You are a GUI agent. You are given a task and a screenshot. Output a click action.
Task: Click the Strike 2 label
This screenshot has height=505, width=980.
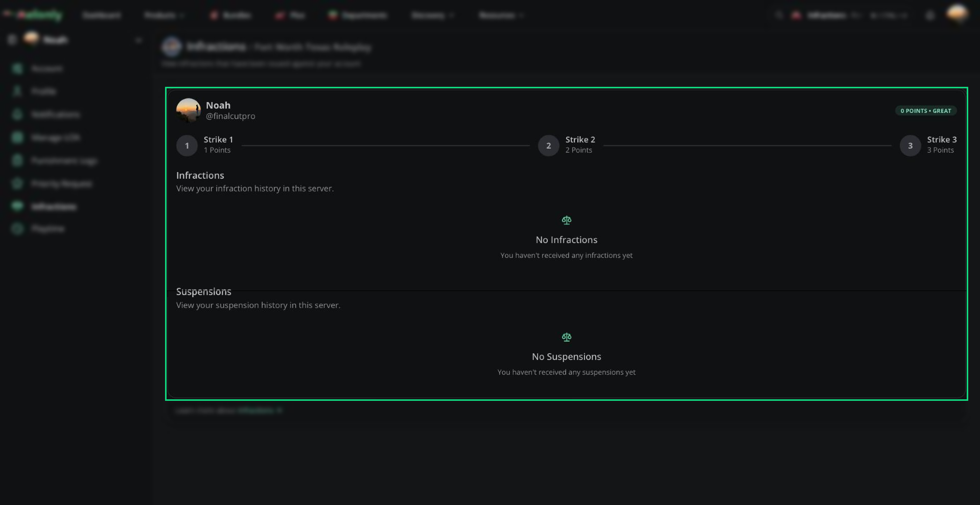[x=580, y=139]
